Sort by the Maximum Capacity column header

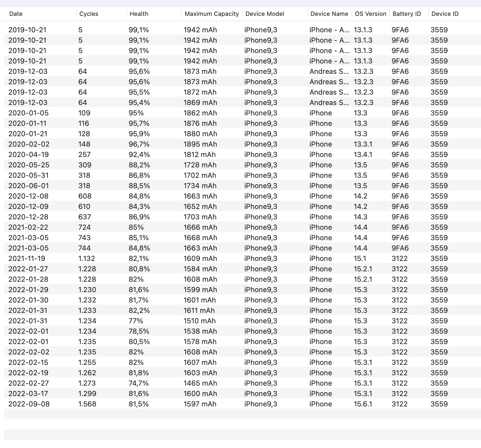211,14
